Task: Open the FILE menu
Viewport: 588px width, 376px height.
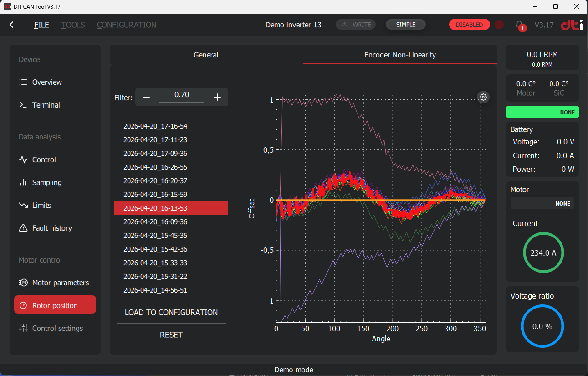Action: [41, 25]
